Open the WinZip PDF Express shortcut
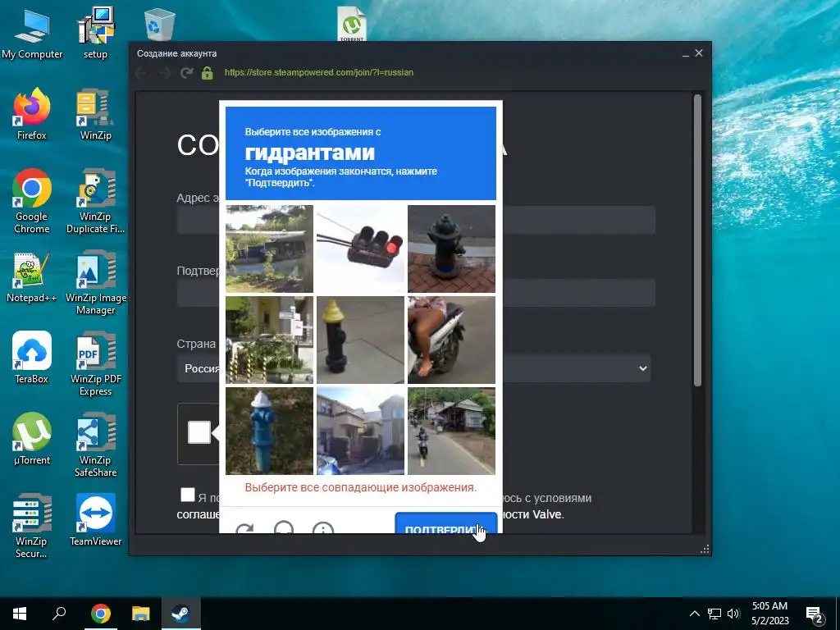The image size is (840, 630). (x=95, y=364)
